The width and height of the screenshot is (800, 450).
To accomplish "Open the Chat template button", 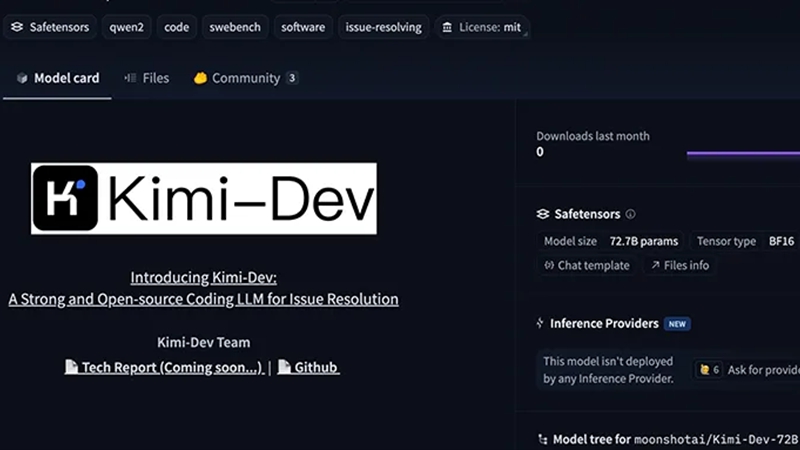I will tap(587, 265).
